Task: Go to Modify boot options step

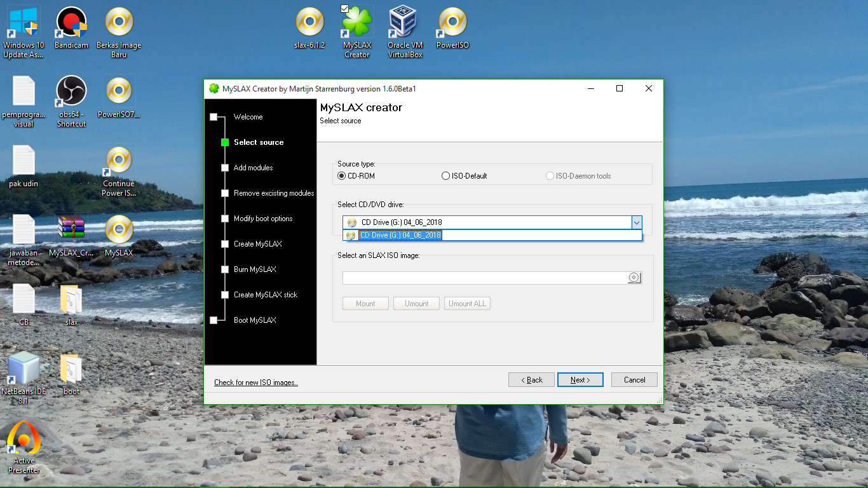Action: point(263,219)
